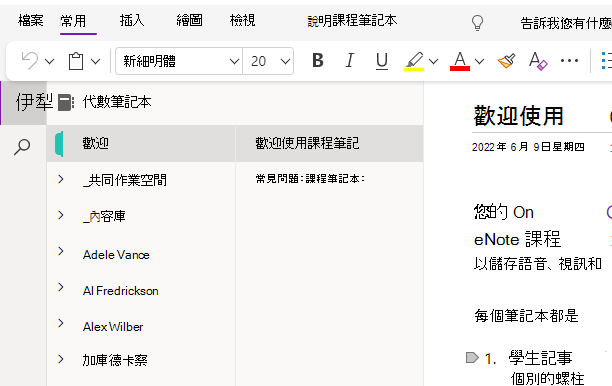Toggle Underline formatting
Screen dimensions: 612x386
382,61
